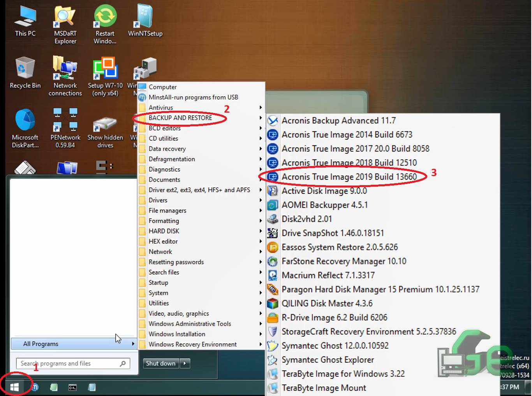
Task: Open Documents folder entry
Action: (x=201, y=180)
